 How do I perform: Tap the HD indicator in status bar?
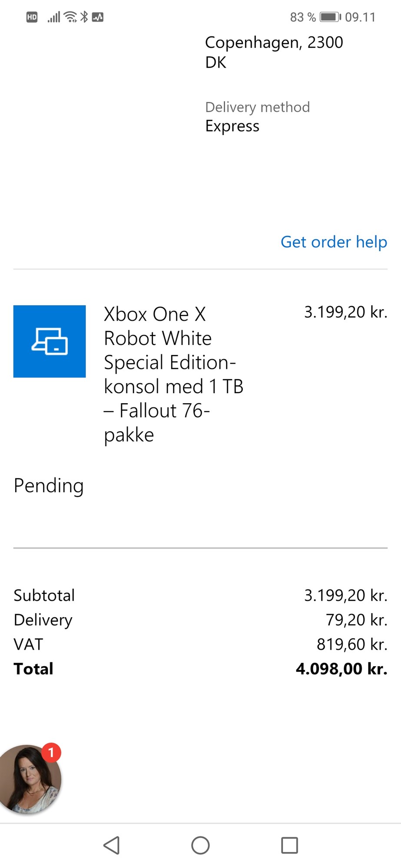32,17
